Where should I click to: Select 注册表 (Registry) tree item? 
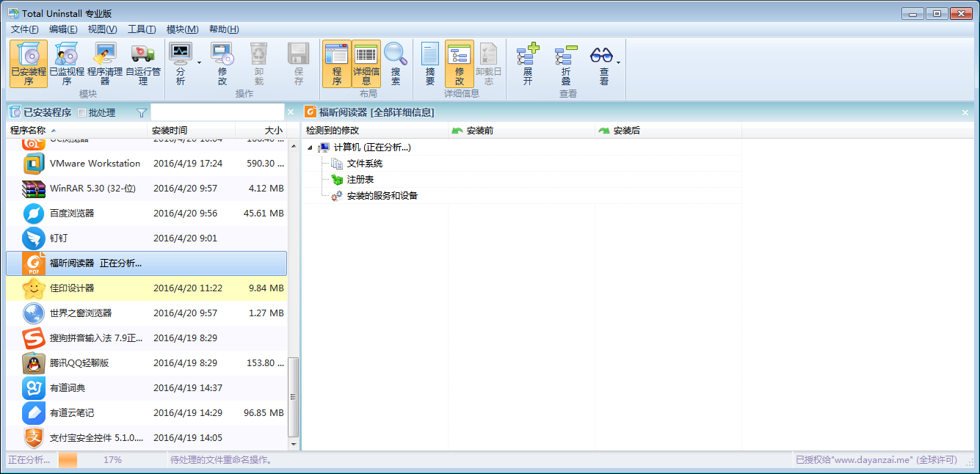click(360, 180)
